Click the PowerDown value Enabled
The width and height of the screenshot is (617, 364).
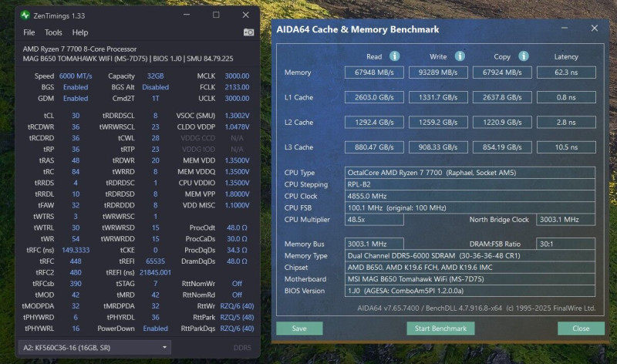156,329
